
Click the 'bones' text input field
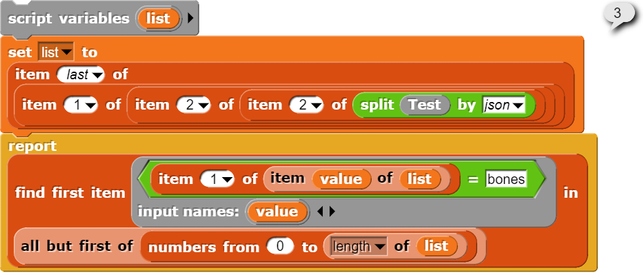(x=505, y=179)
